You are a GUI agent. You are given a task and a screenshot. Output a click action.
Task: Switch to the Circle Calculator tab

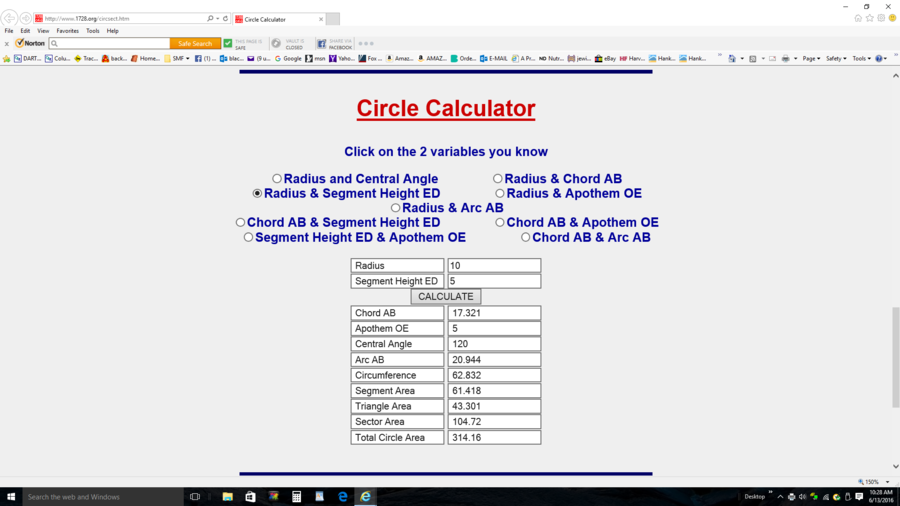pos(276,19)
